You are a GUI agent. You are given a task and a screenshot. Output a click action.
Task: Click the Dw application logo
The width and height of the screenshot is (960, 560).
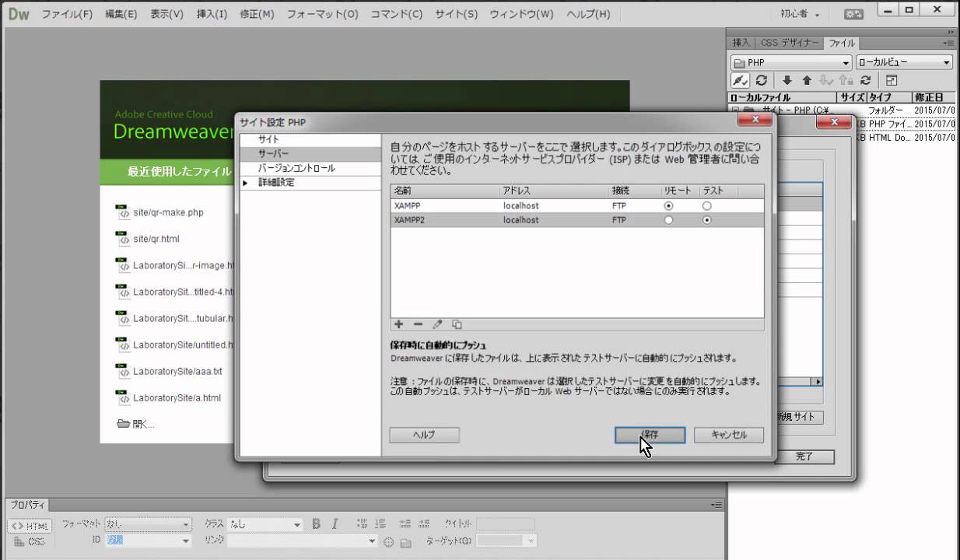click(x=19, y=14)
